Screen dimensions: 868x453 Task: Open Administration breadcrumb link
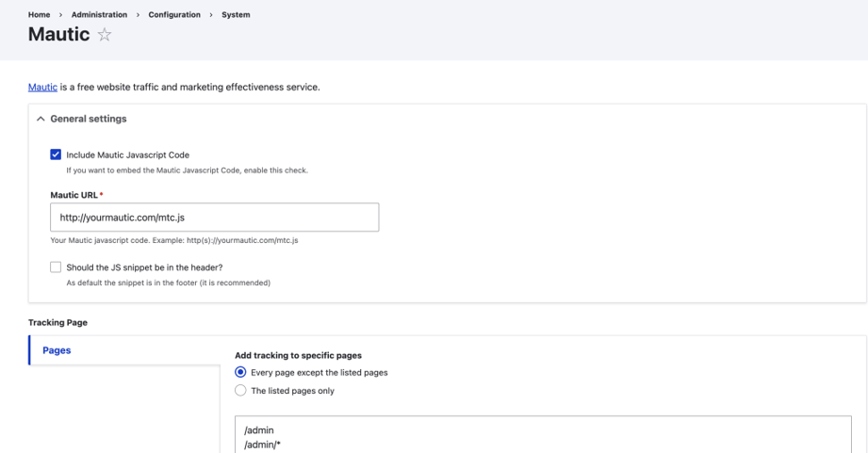click(99, 15)
